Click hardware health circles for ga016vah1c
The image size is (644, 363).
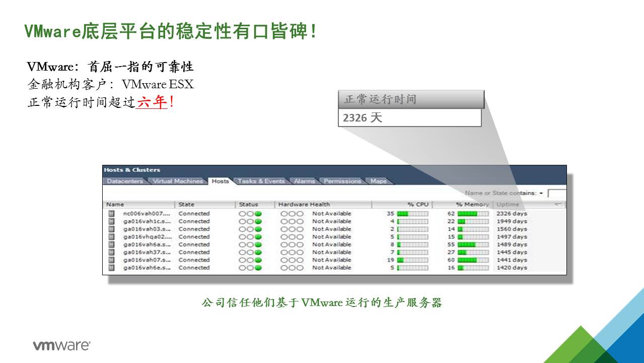[292, 221]
